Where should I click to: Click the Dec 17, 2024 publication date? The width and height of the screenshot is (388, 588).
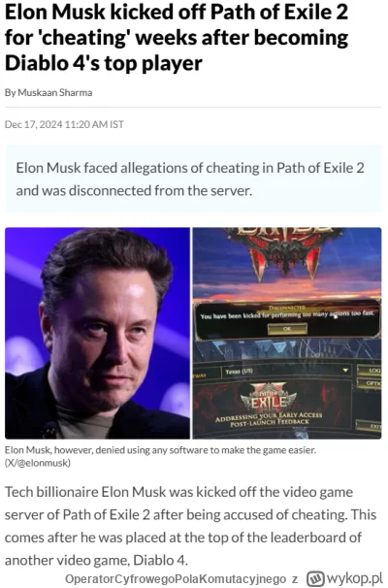tap(64, 124)
